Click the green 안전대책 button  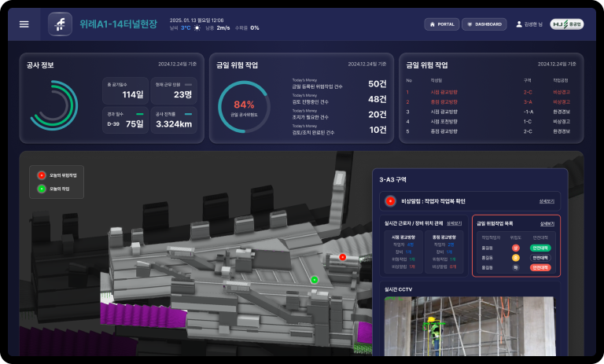[540, 248]
